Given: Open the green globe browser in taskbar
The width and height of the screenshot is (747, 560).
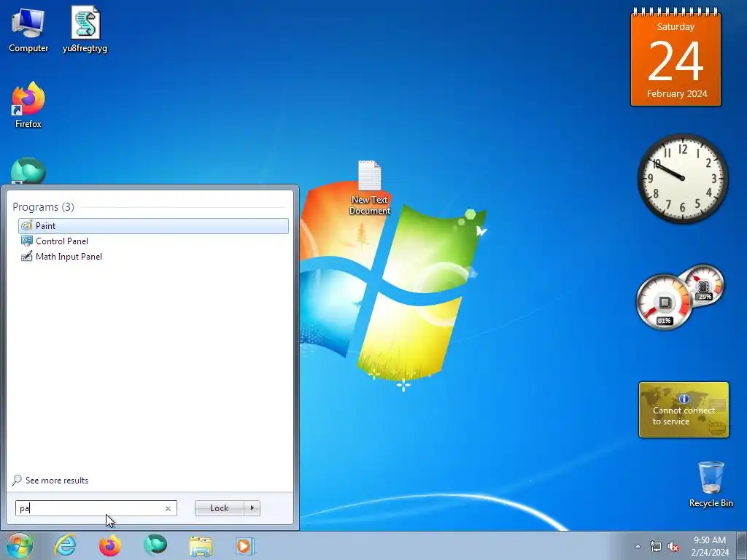Looking at the screenshot, I should click(155, 545).
